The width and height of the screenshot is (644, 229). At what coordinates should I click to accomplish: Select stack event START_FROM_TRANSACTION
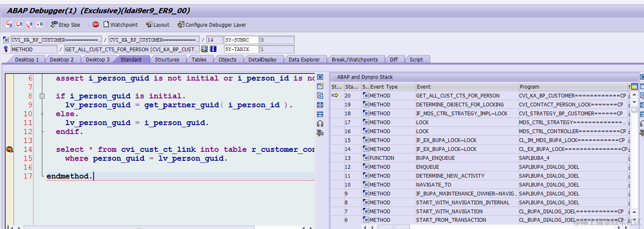pos(451,220)
